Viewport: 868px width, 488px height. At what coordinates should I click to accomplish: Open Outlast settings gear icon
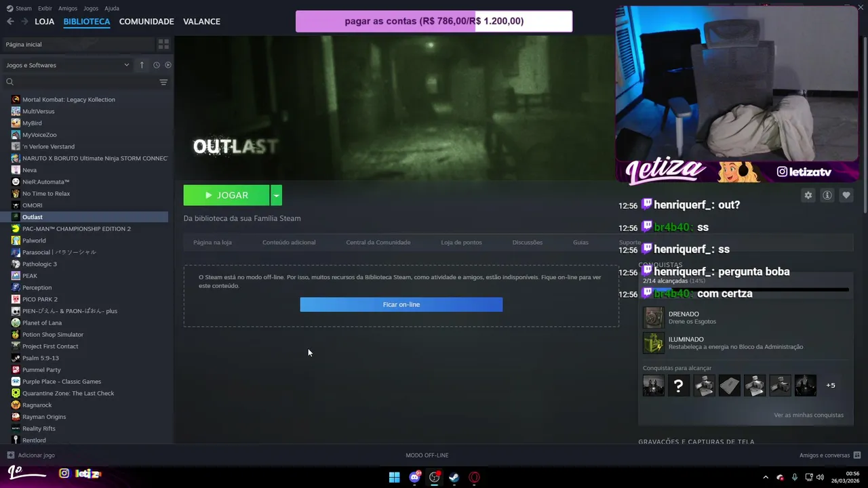coord(808,195)
